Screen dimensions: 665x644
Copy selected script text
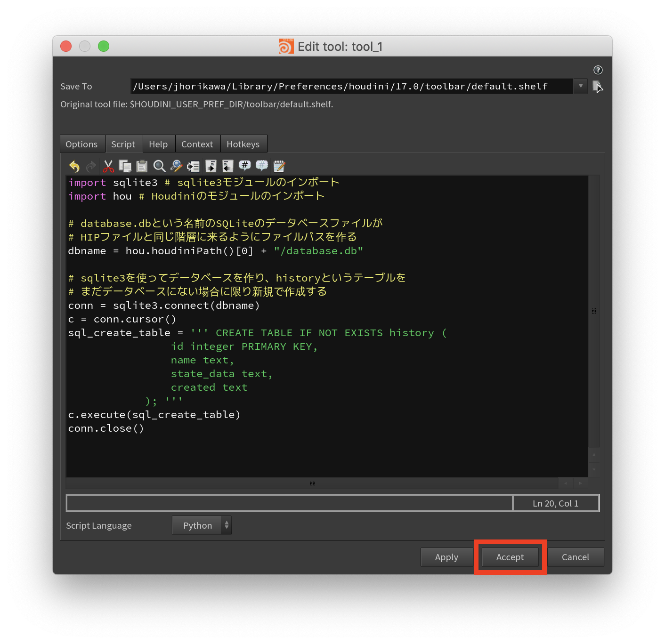(x=125, y=166)
